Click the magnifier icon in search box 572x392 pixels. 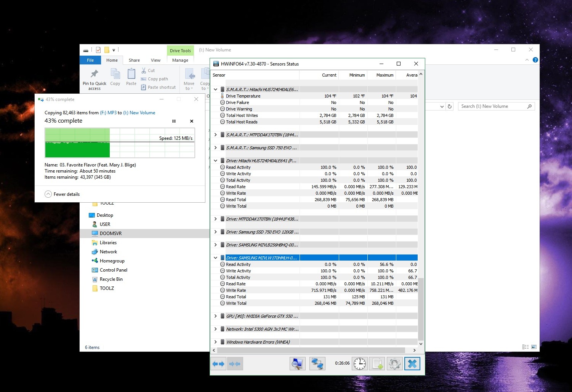click(x=529, y=106)
